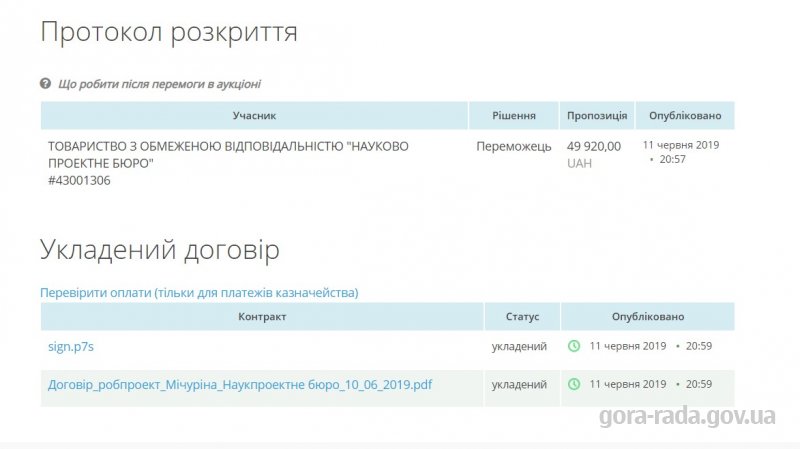
Task: Click 'Опубліковано' header in protocol table
Action: coord(685,115)
